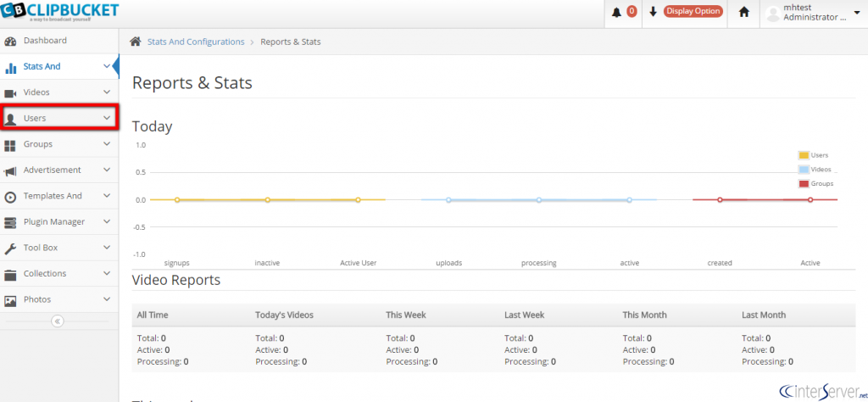This screenshot has width=868, height=402.
Task: Click the Dashboard gauge icon
Action: (10, 41)
